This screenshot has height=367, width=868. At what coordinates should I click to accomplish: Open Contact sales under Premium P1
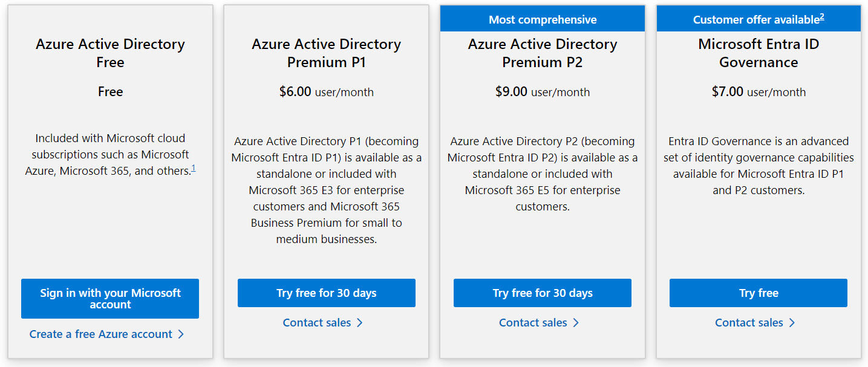317,323
